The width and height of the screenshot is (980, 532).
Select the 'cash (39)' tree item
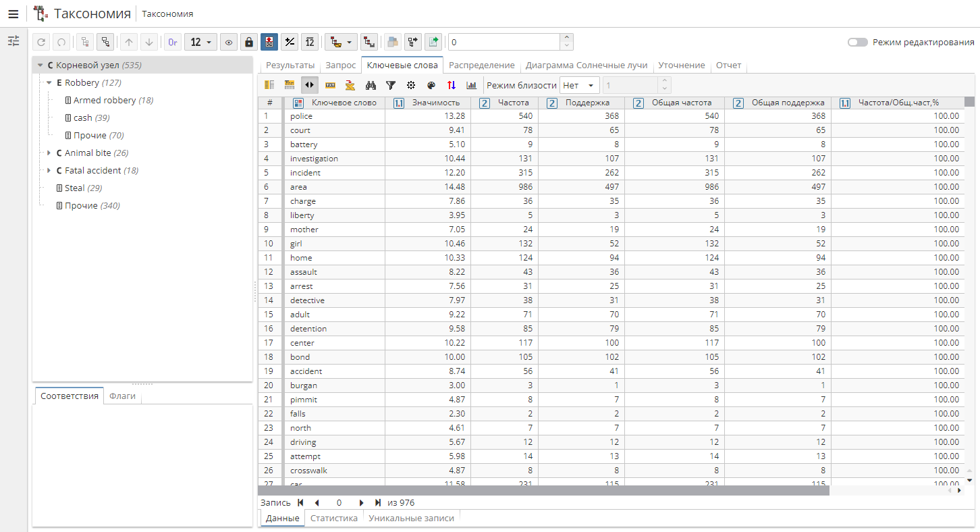point(87,118)
